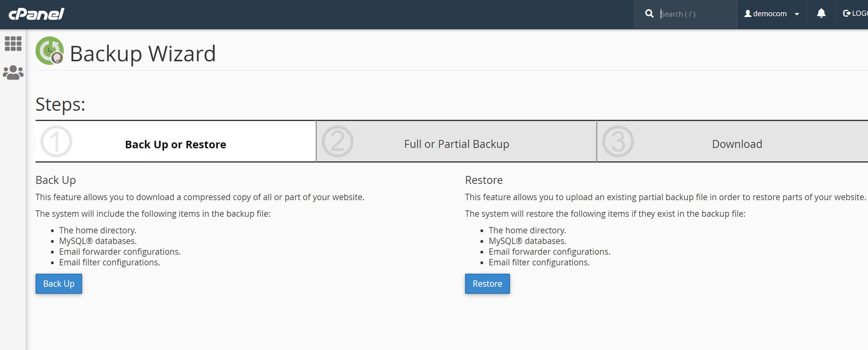Click the cPanel logo
Image resolution: width=868 pixels, height=350 pixels.
tap(36, 13)
